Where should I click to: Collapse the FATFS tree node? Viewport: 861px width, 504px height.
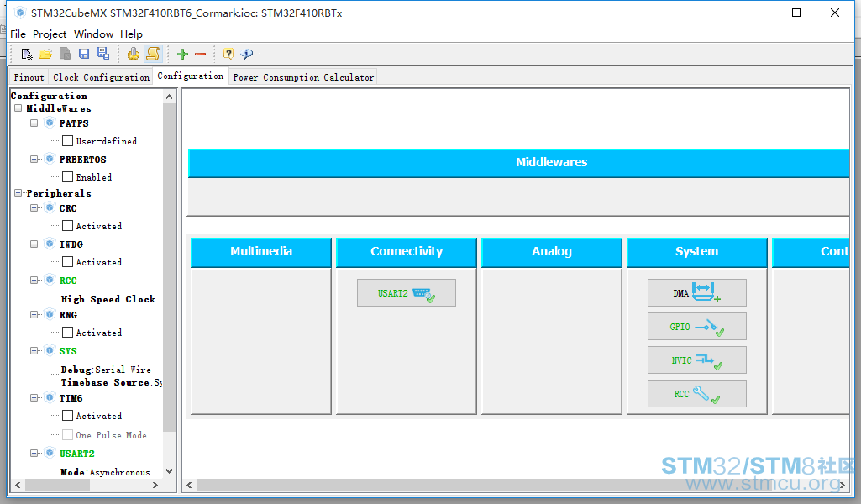coord(34,123)
